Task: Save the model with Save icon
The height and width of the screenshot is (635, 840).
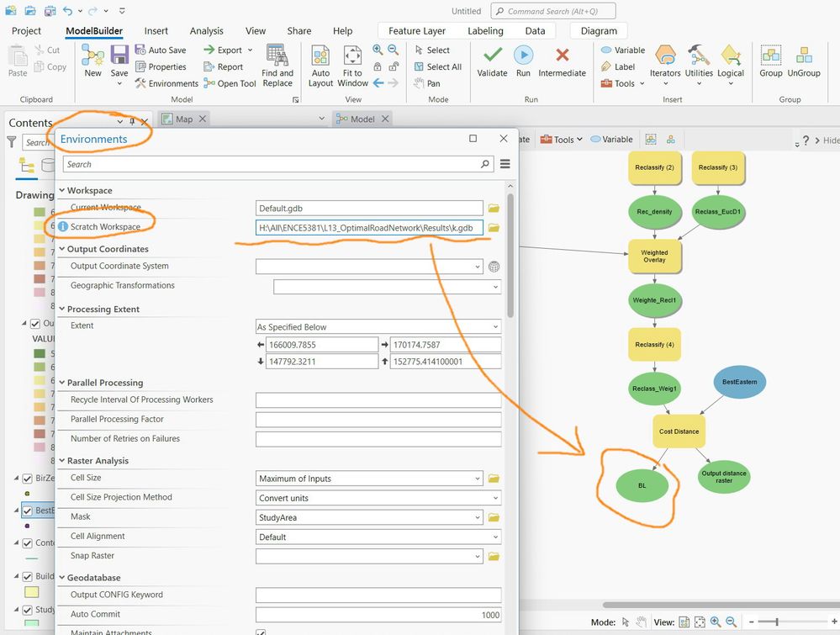Action: [119, 56]
